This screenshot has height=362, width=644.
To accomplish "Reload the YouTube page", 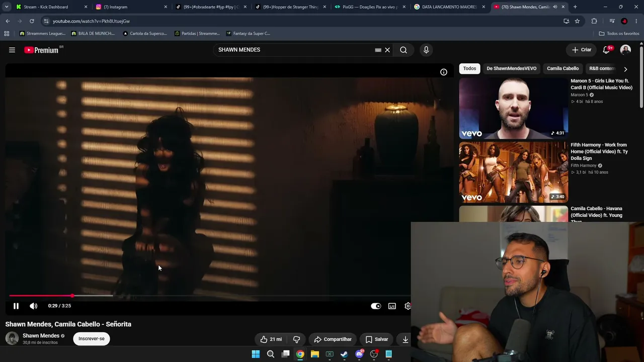I will [32, 21].
